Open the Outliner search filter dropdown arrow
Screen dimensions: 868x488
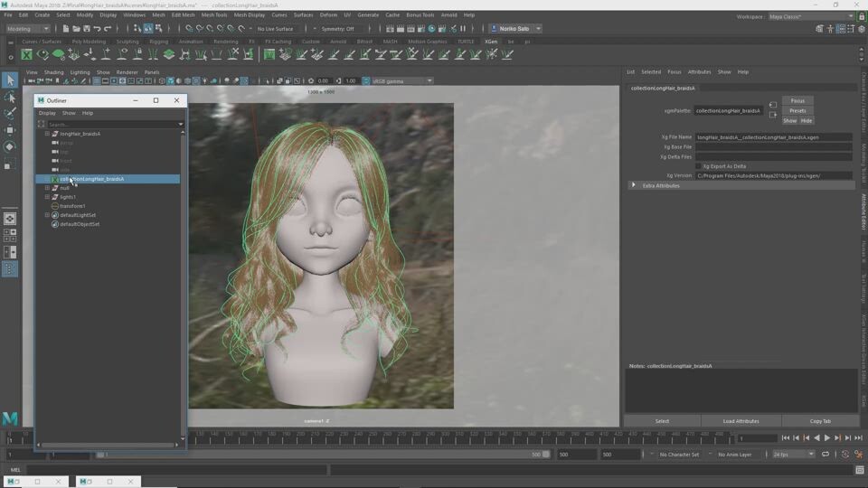point(181,125)
